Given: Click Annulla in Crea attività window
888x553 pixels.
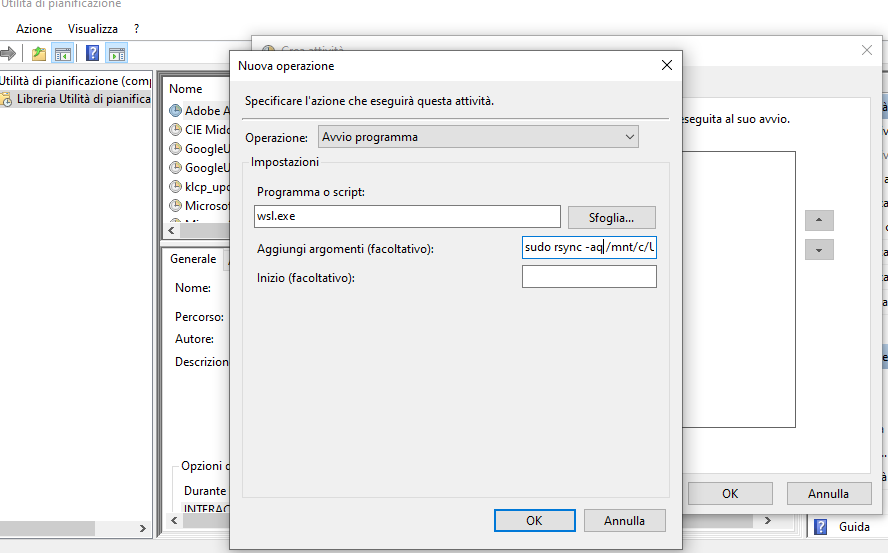Looking at the screenshot, I should tap(828, 494).
